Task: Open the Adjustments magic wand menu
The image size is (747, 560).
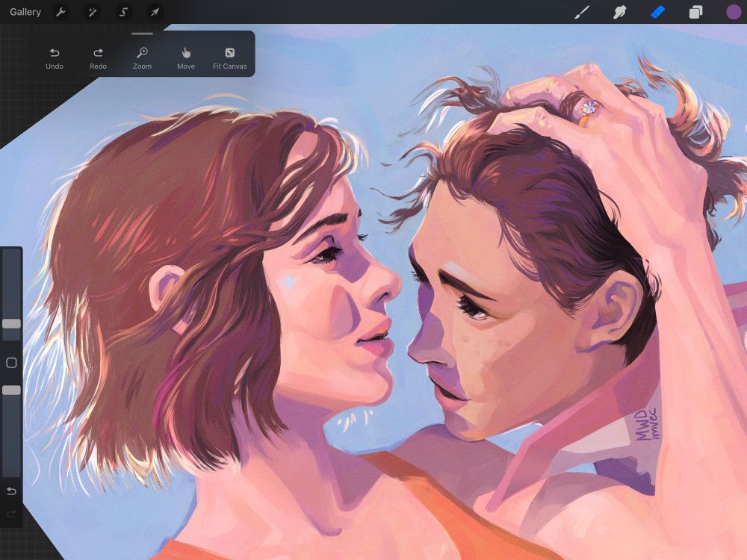Action: pyautogui.click(x=92, y=12)
